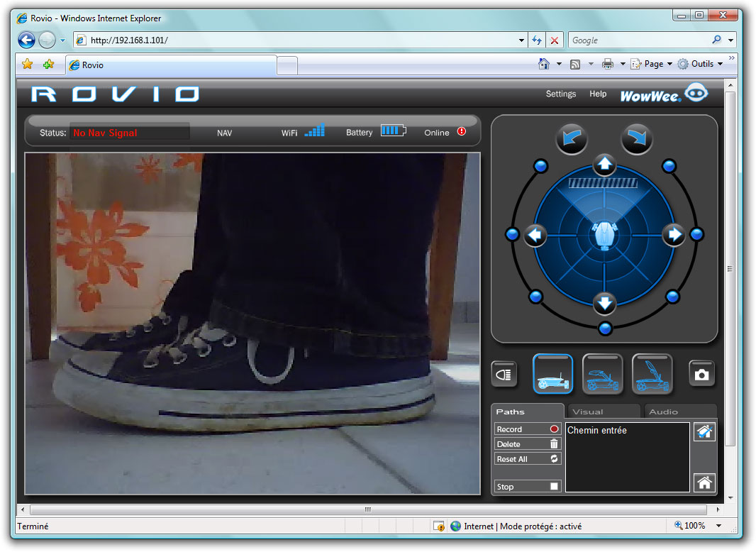Click the far-right blue dot on the control ring
The width and height of the screenshot is (756, 552).
(x=696, y=235)
